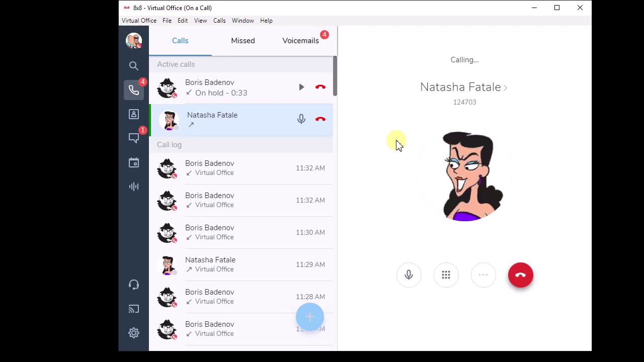This screenshot has width=644, height=362.
Task: Resume the held Boris Badenov call
Action: tap(301, 87)
